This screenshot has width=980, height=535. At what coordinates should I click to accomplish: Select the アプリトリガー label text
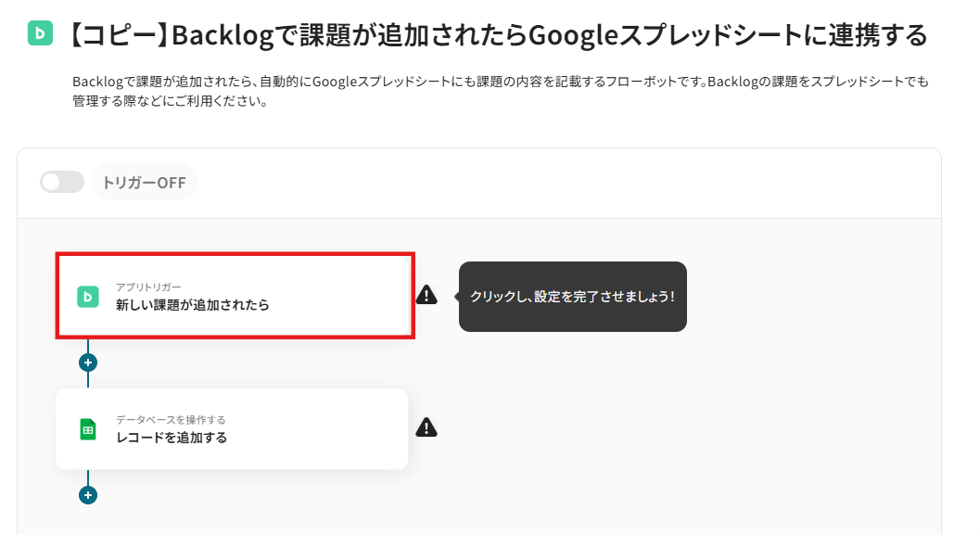pyautogui.click(x=148, y=287)
